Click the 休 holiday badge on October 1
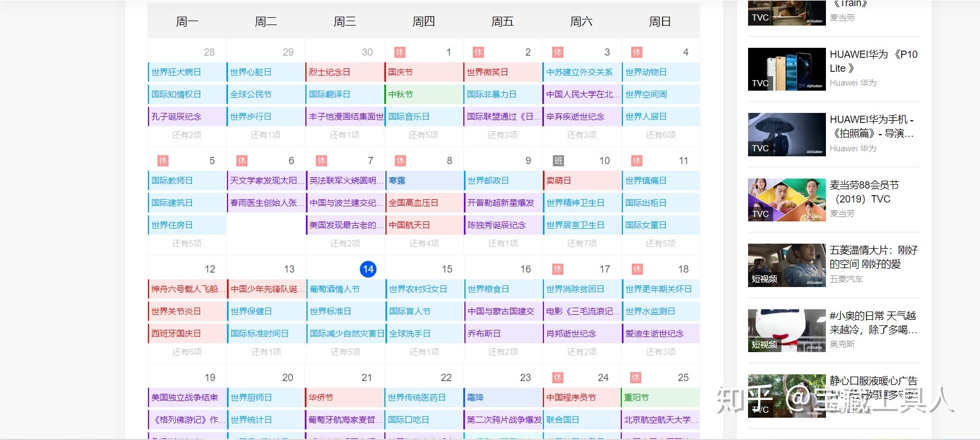 399,52
